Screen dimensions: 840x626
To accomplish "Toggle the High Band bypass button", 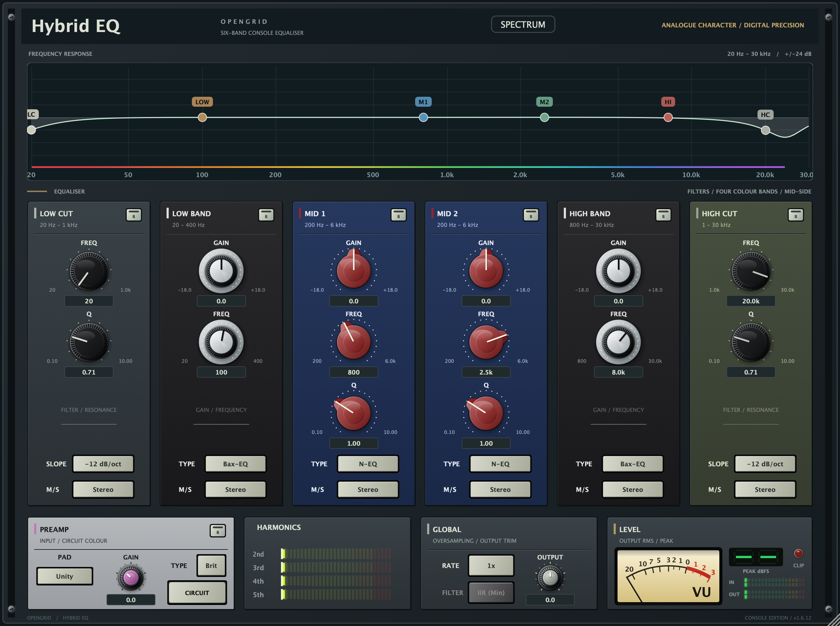I will (663, 215).
